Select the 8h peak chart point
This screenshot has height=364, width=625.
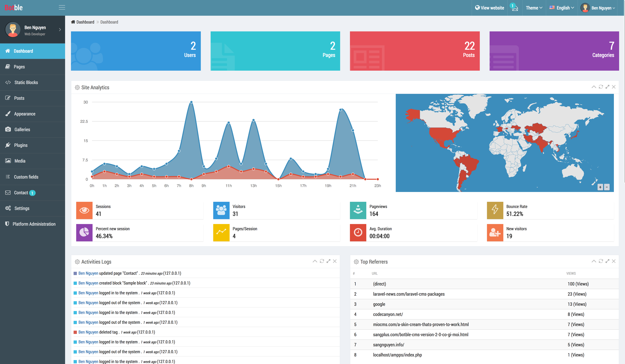pyautogui.click(x=191, y=102)
